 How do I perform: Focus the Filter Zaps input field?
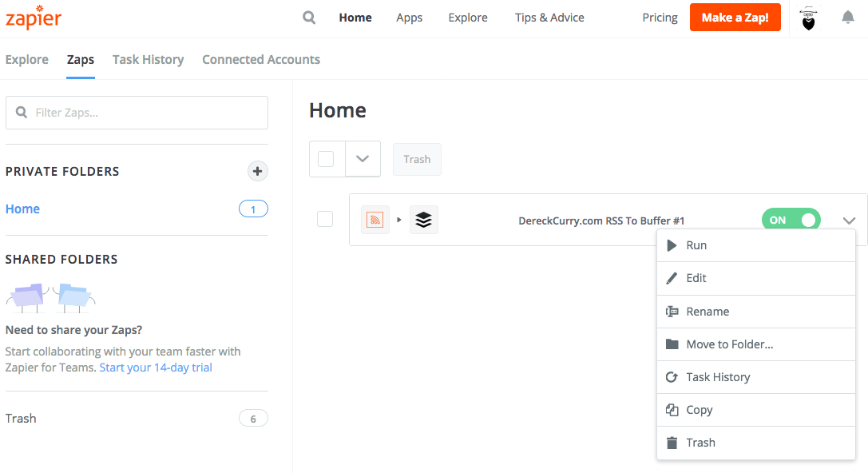(x=137, y=113)
